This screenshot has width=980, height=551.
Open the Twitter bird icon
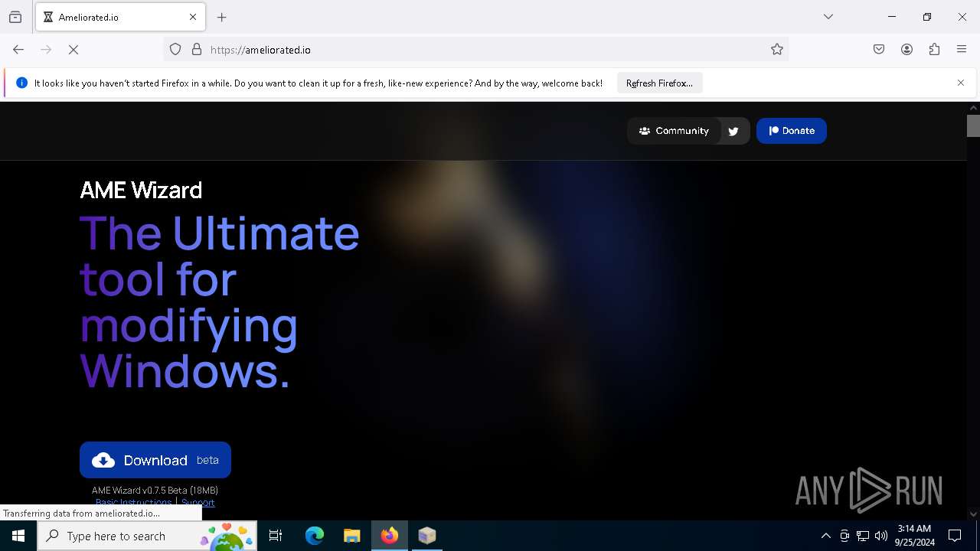[733, 131]
